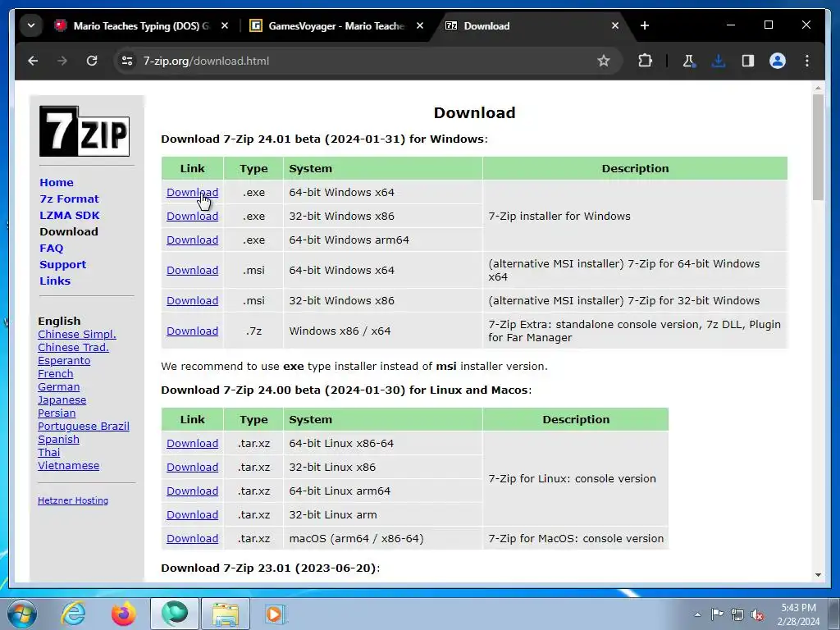Expand the tab search dropdown chevron

pyautogui.click(x=31, y=25)
